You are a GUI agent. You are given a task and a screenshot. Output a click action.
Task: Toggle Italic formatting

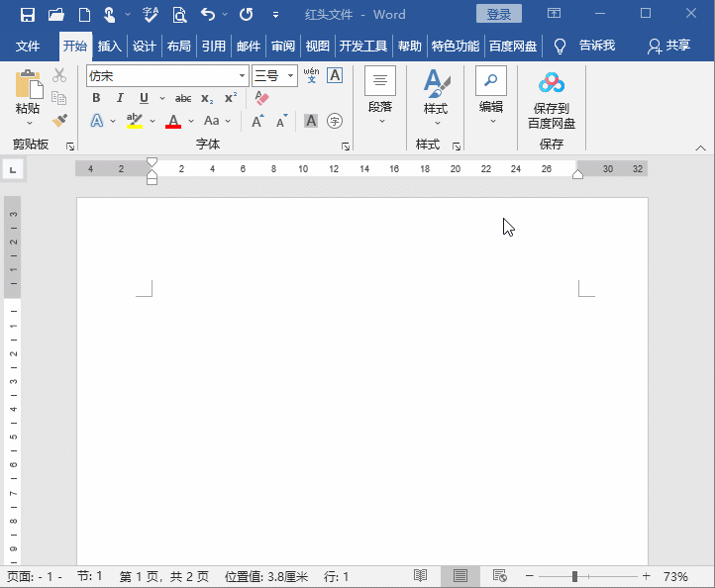[120, 98]
